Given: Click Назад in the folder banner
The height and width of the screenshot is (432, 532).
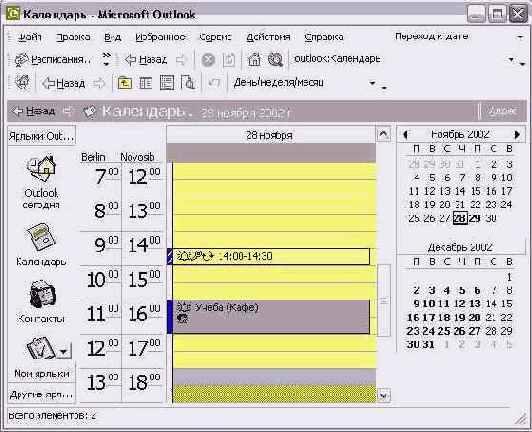Looking at the screenshot, I should coord(34,111).
